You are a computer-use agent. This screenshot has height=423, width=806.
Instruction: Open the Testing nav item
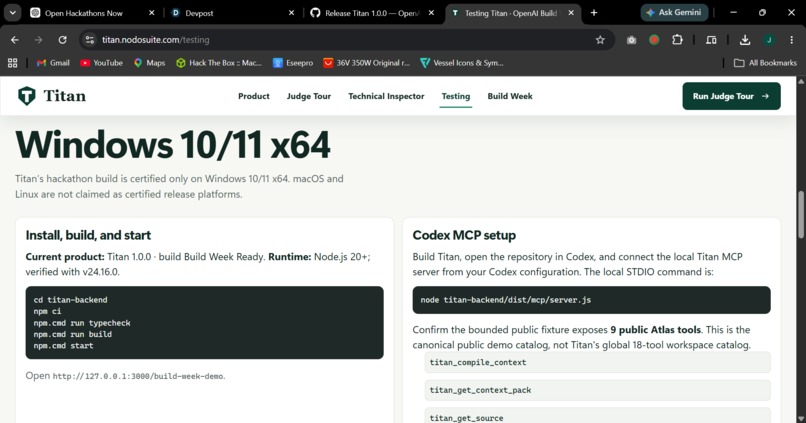[x=456, y=96]
